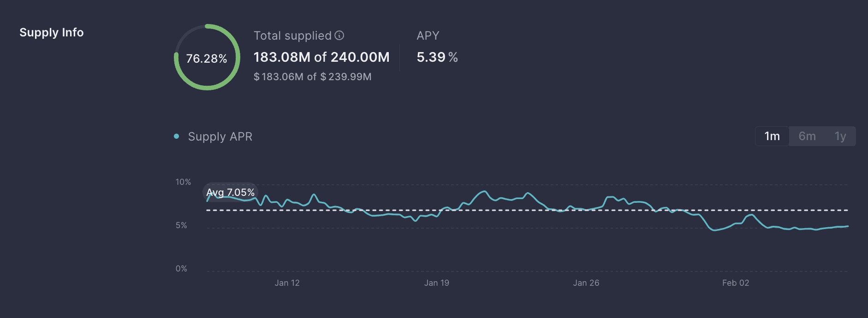Click the Jan 12 date axis label

point(287,283)
